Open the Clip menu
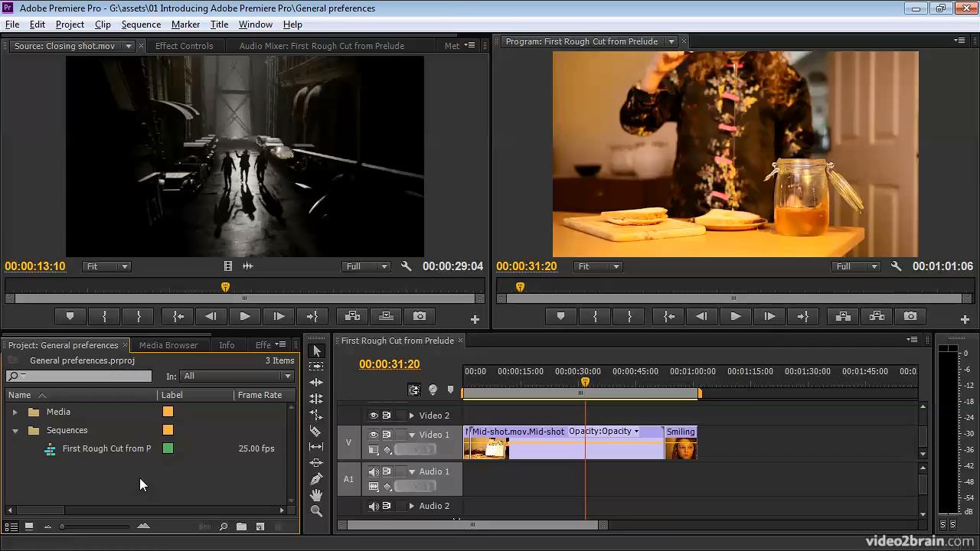Screen dimensions: 980x551 coord(103,24)
